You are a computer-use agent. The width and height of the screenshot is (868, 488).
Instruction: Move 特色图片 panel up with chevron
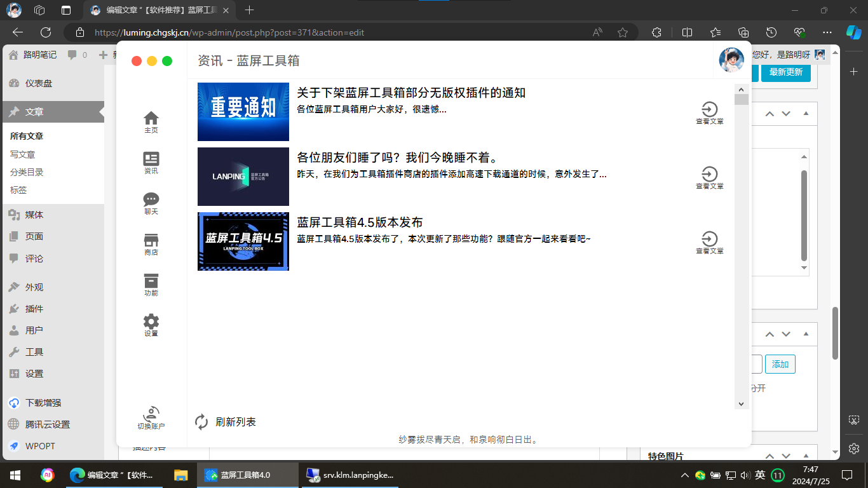point(770,457)
